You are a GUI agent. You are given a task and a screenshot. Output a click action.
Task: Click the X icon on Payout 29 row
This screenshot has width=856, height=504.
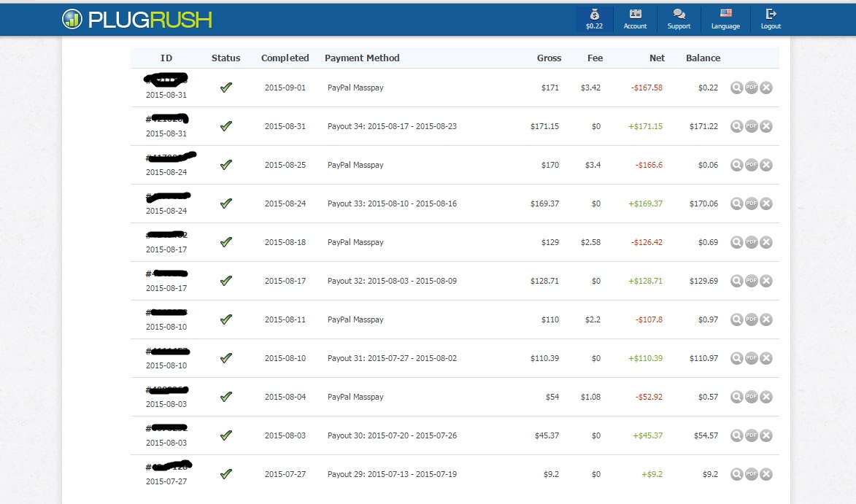click(766, 474)
